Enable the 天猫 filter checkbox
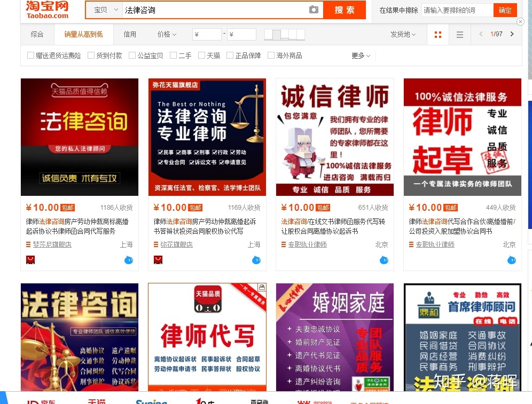The height and width of the screenshot is (404, 532). (x=201, y=55)
